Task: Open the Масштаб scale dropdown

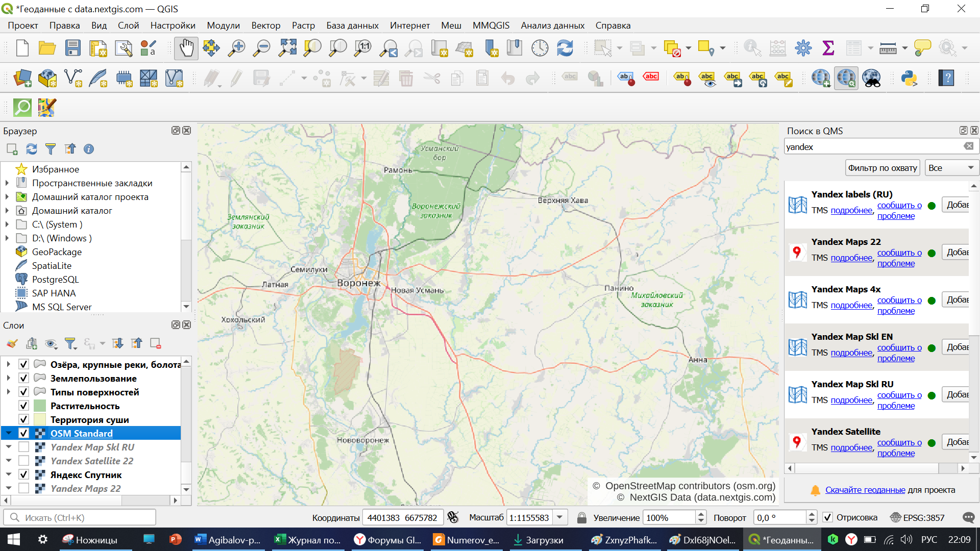Action: tap(560, 517)
